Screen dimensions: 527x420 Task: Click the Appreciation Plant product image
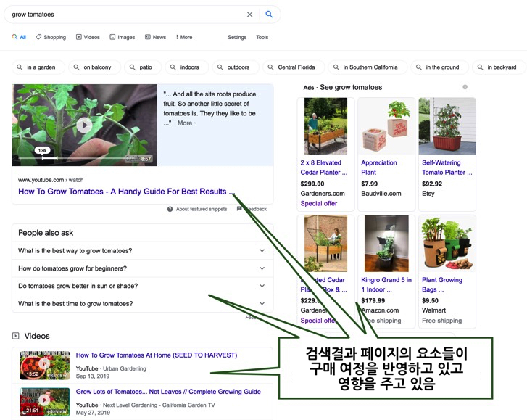386,126
